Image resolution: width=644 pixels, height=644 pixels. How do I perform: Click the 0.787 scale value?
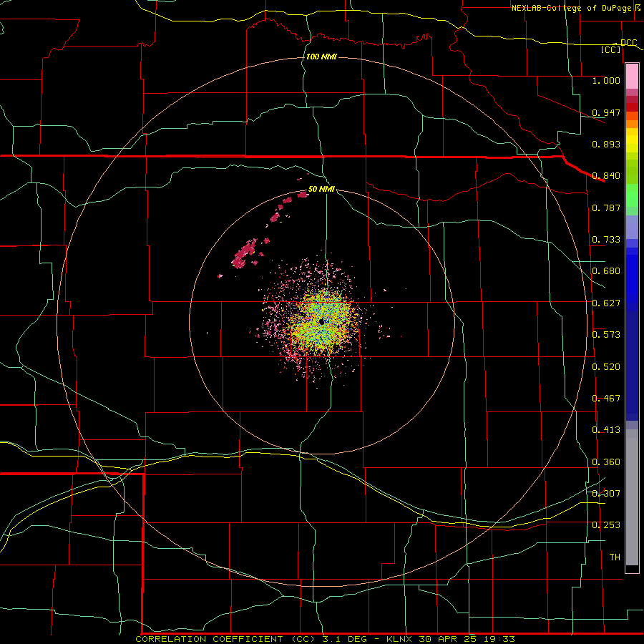606,208
